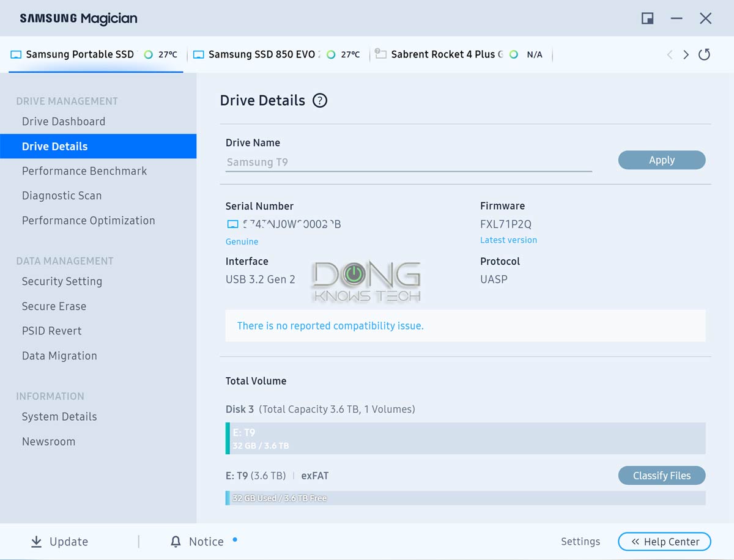Click the Classify Files button

tap(662, 476)
